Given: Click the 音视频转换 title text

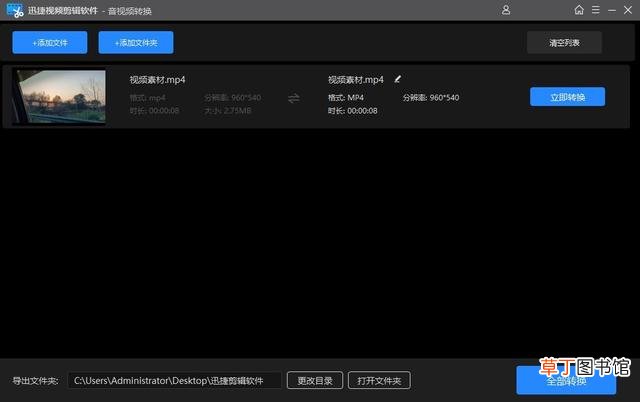Looking at the screenshot, I should 130,11.
